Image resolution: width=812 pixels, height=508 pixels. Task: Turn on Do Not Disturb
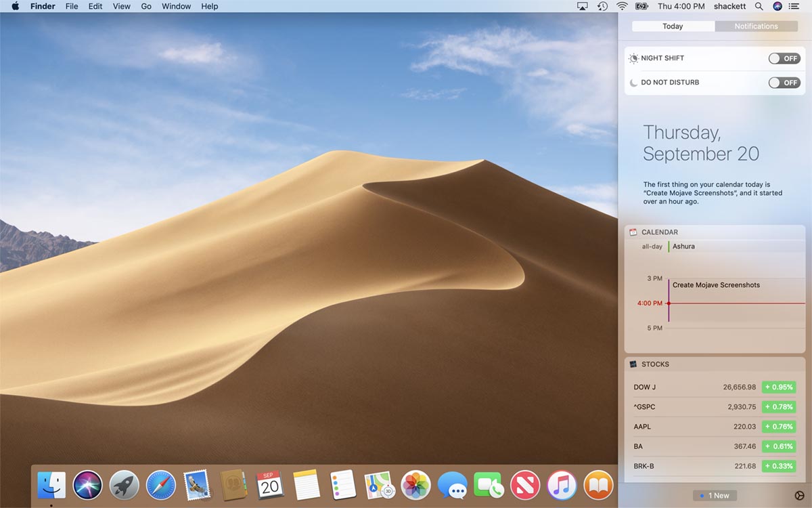(784, 82)
